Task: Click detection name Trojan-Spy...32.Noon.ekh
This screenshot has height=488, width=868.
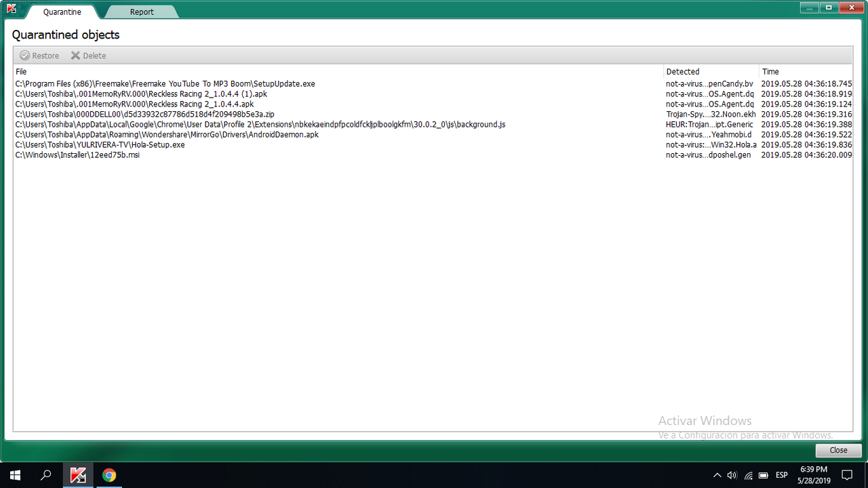Action: point(711,115)
